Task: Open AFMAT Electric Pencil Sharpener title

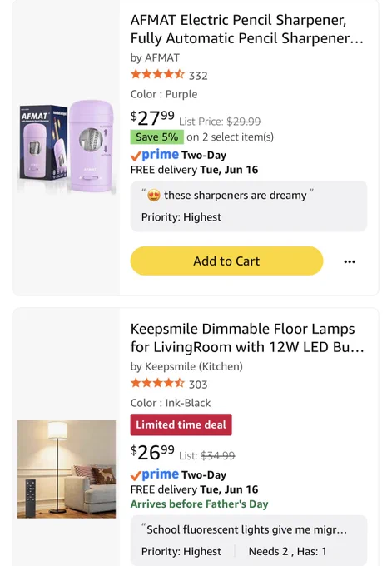Action: [x=247, y=29]
